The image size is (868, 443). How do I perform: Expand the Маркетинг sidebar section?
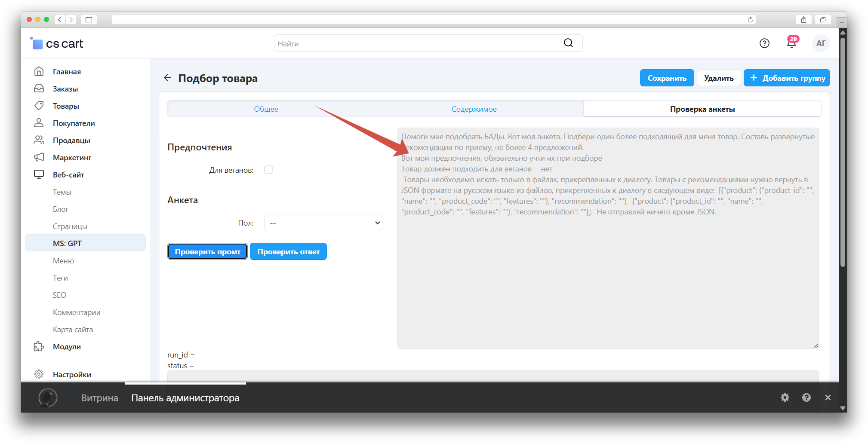(72, 158)
